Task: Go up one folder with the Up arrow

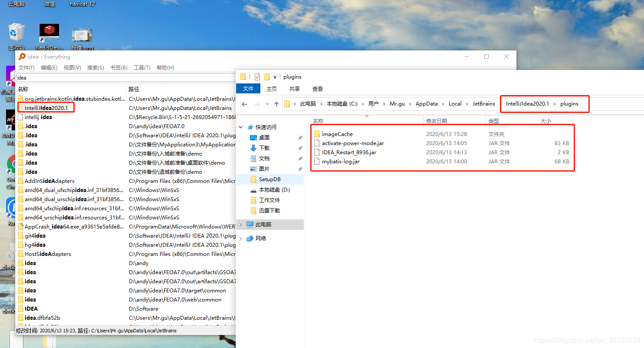Action: 276,104
